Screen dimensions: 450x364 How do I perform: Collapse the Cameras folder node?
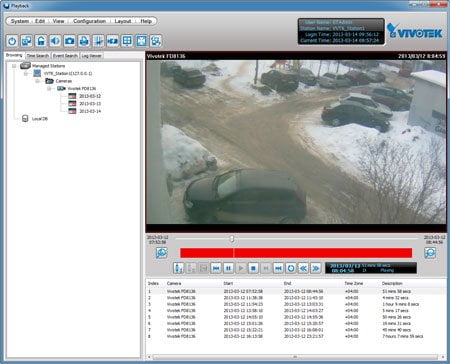37,81
